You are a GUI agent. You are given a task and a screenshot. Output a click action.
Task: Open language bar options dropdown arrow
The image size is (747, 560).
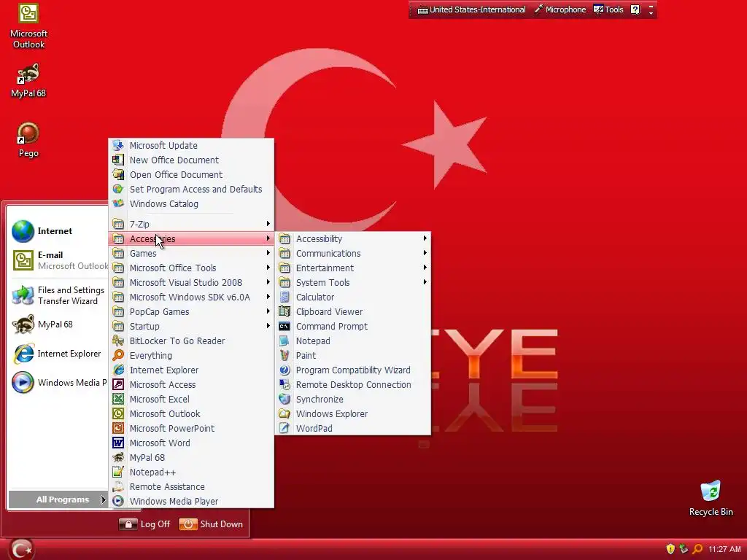651,13
